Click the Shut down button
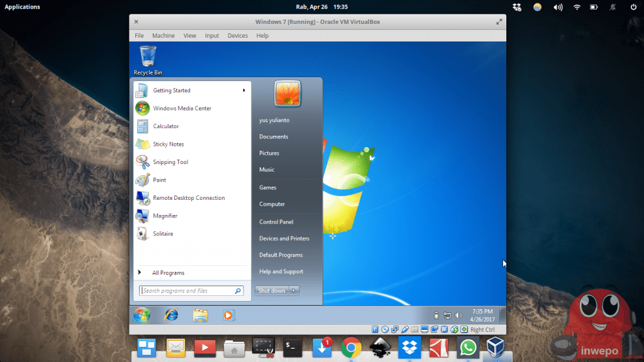 pos(272,290)
